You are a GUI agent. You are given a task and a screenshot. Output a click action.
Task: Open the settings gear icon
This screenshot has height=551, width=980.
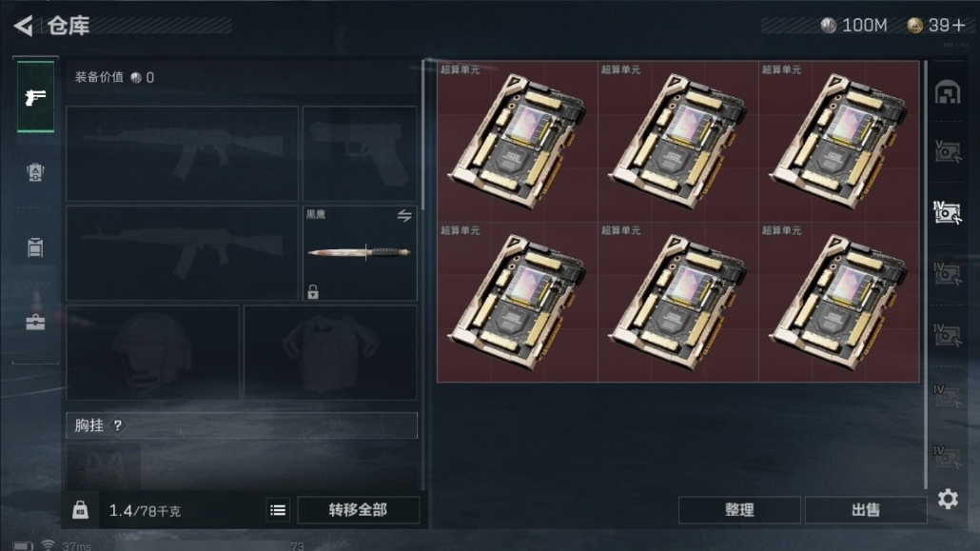[948, 499]
